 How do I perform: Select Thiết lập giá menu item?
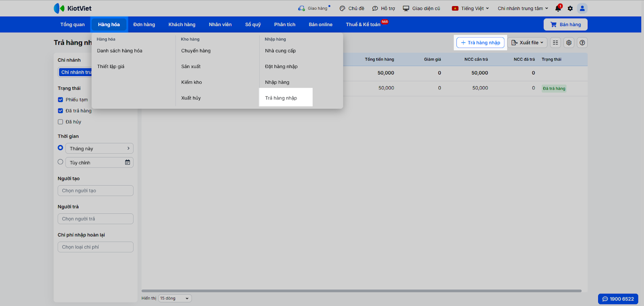coord(111,66)
